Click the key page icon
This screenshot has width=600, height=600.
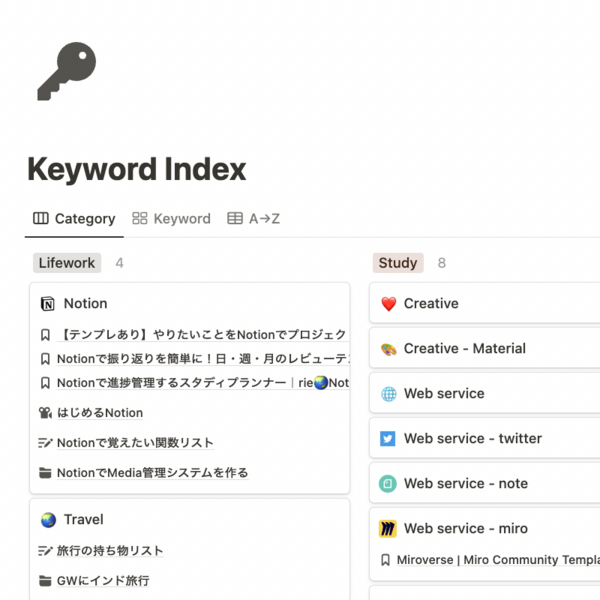pyautogui.click(x=65, y=72)
